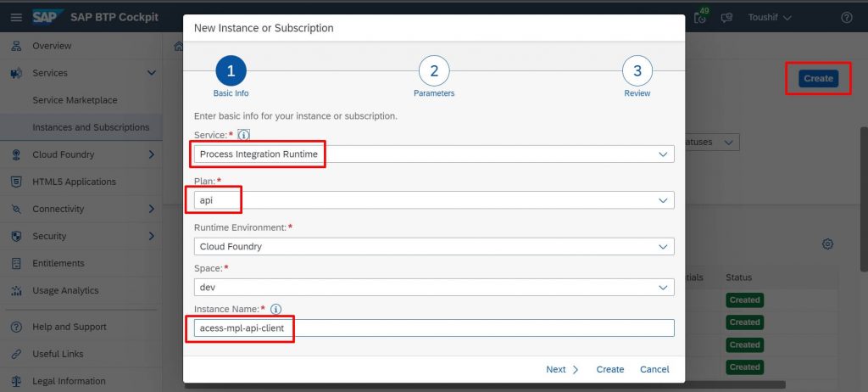This screenshot has width=868, height=392.
Task: Click the HTML5 Applications sidebar icon
Action: (x=17, y=182)
